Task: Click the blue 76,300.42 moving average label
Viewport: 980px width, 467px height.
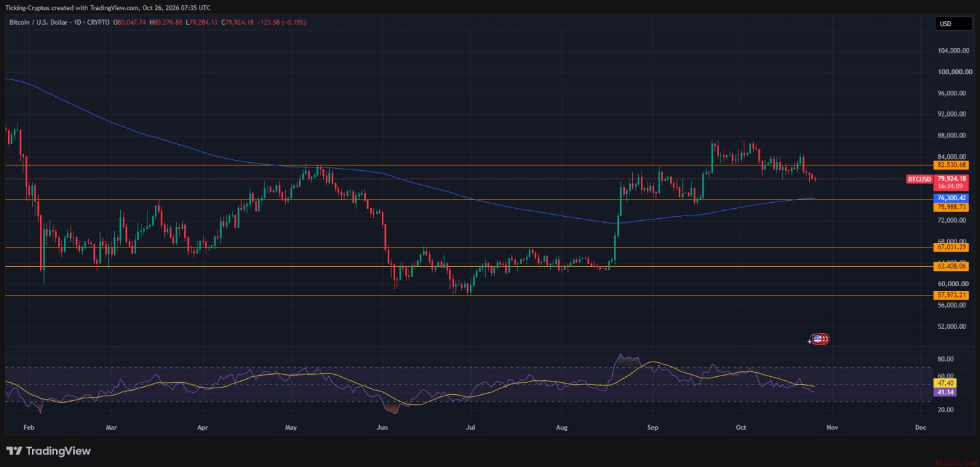Action: coord(952,198)
